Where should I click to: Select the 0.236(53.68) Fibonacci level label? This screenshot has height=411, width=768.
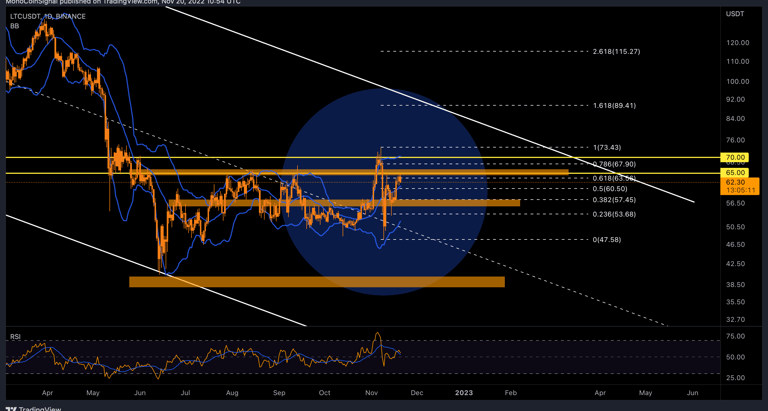point(614,214)
